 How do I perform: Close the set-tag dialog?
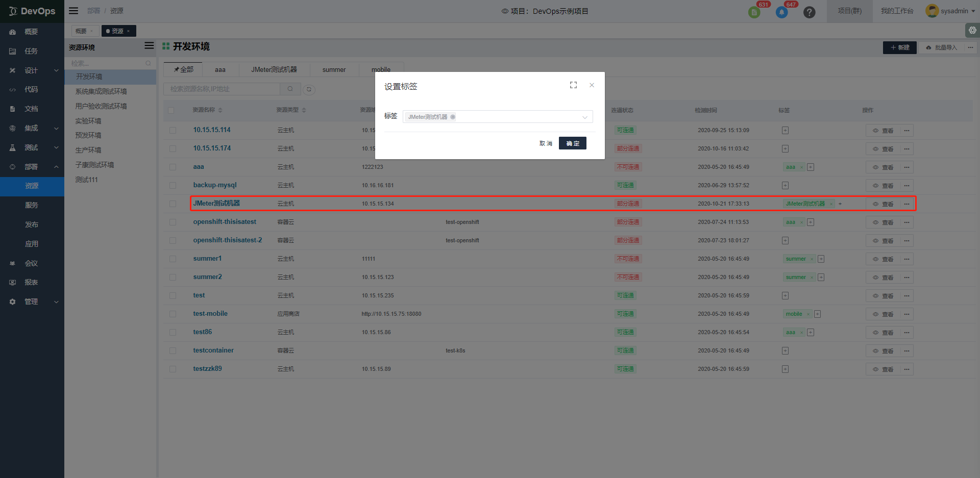pyautogui.click(x=592, y=85)
